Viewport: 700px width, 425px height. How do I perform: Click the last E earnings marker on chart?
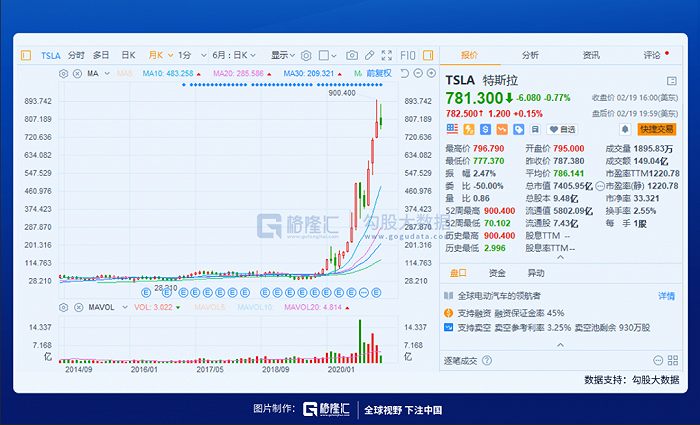click(x=376, y=293)
